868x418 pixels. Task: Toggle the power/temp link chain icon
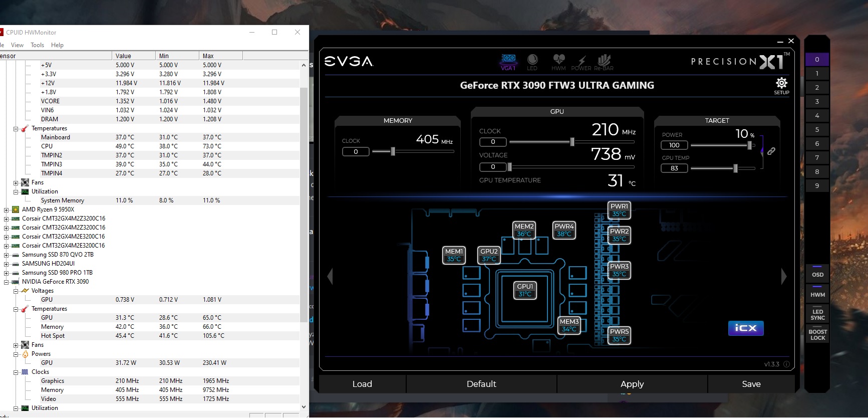pos(771,151)
